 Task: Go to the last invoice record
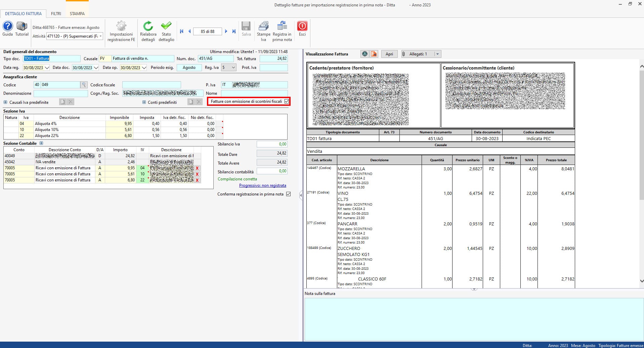pos(234,31)
